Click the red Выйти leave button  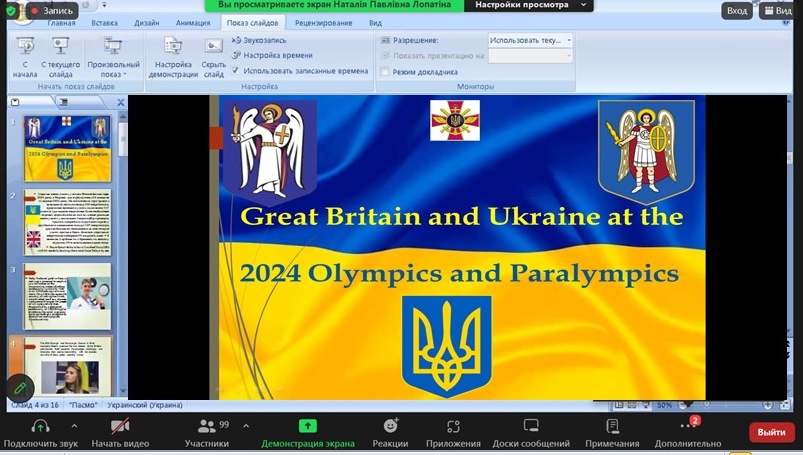(771, 432)
